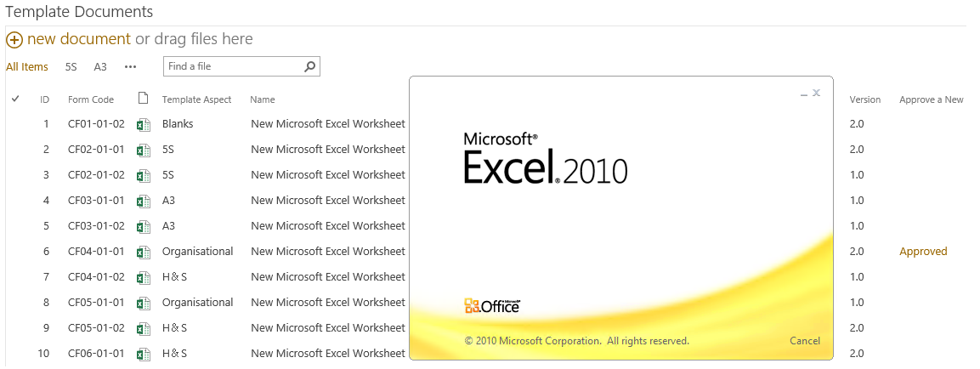Select the All Items view
The height and width of the screenshot is (369, 980).
(27, 66)
